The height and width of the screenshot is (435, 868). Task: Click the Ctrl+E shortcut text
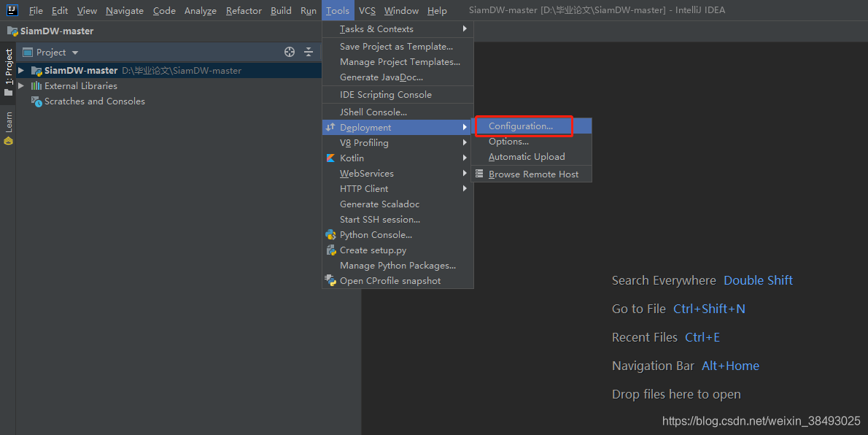[702, 337]
